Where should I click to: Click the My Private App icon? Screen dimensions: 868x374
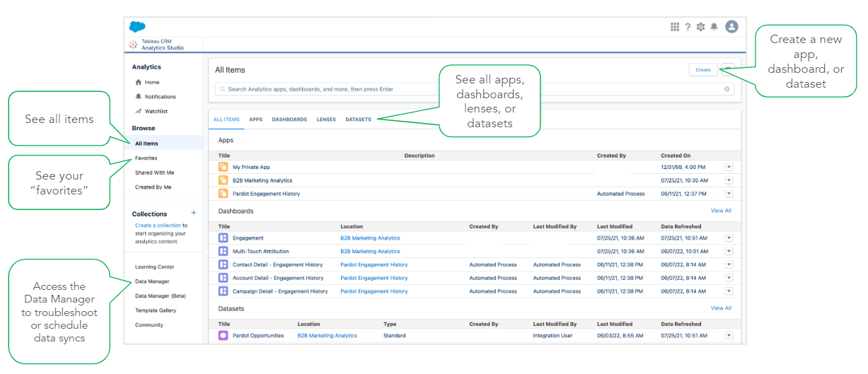pyautogui.click(x=223, y=167)
